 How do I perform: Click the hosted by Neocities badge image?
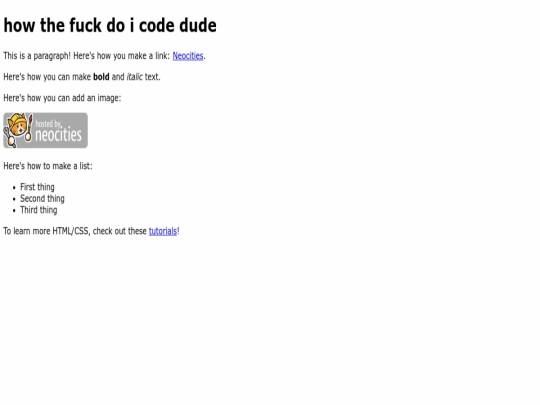click(45, 131)
